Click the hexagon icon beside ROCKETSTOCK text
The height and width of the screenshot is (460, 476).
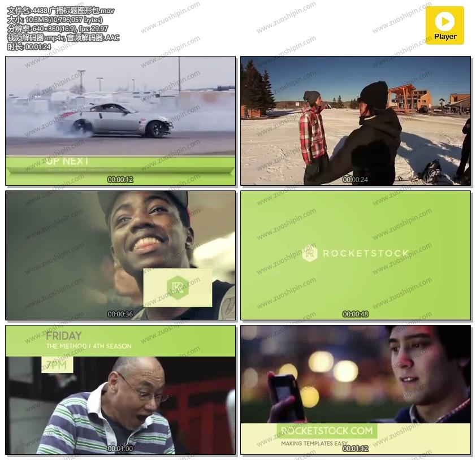309,253
